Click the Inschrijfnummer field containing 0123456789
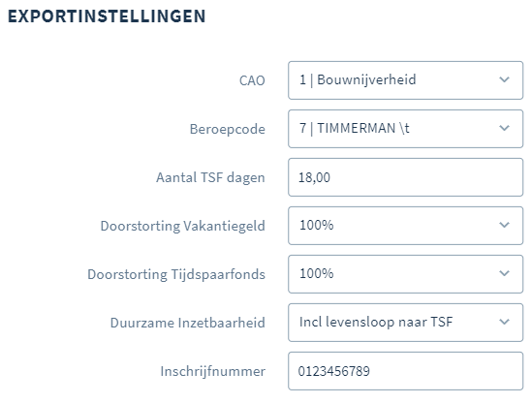Screen dimensions: 532x404 [405, 371]
